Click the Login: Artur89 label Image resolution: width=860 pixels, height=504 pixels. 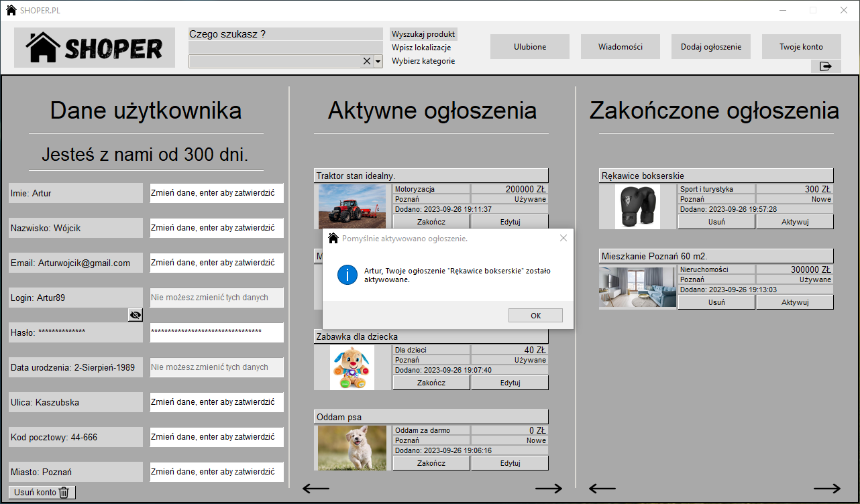coord(76,298)
